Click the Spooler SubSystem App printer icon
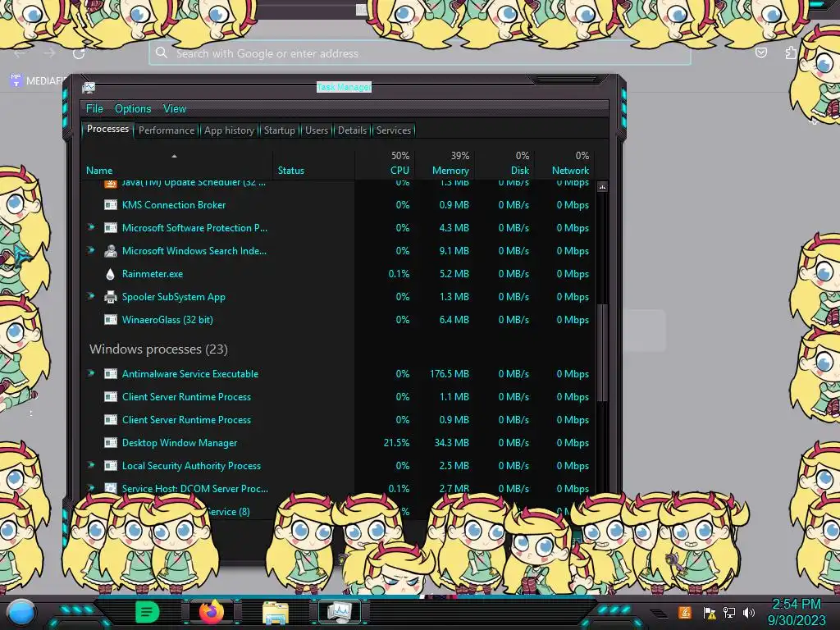840x630 pixels. point(111,297)
